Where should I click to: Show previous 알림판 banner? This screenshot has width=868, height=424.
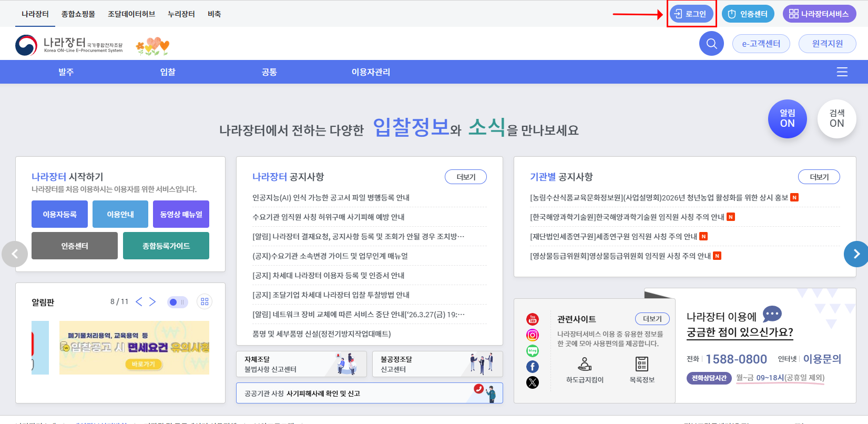(139, 301)
